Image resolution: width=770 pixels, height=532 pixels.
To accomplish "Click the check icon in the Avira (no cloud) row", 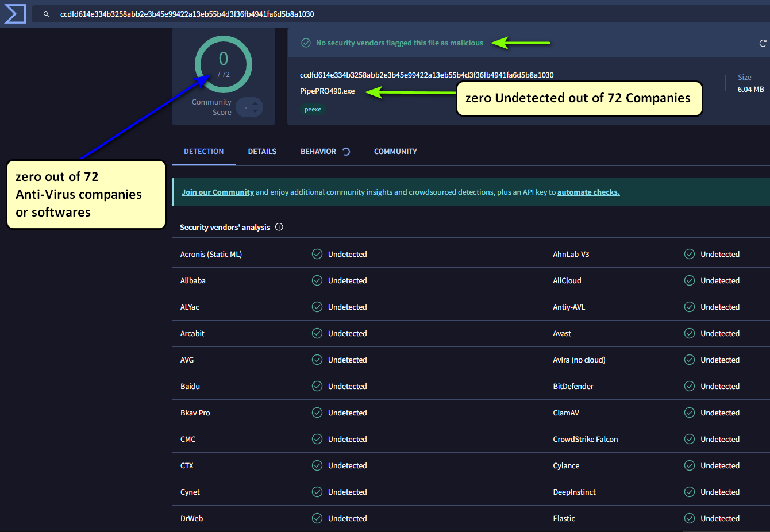I will tap(690, 360).
